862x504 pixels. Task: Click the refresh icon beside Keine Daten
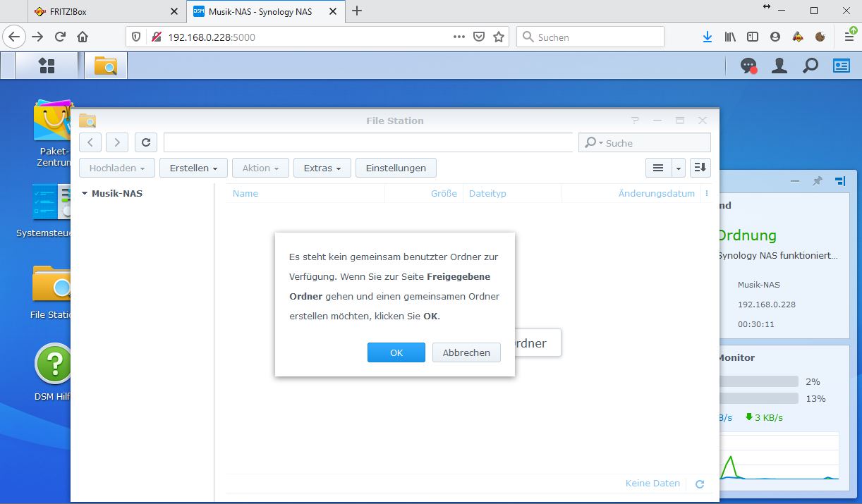click(x=700, y=484)
